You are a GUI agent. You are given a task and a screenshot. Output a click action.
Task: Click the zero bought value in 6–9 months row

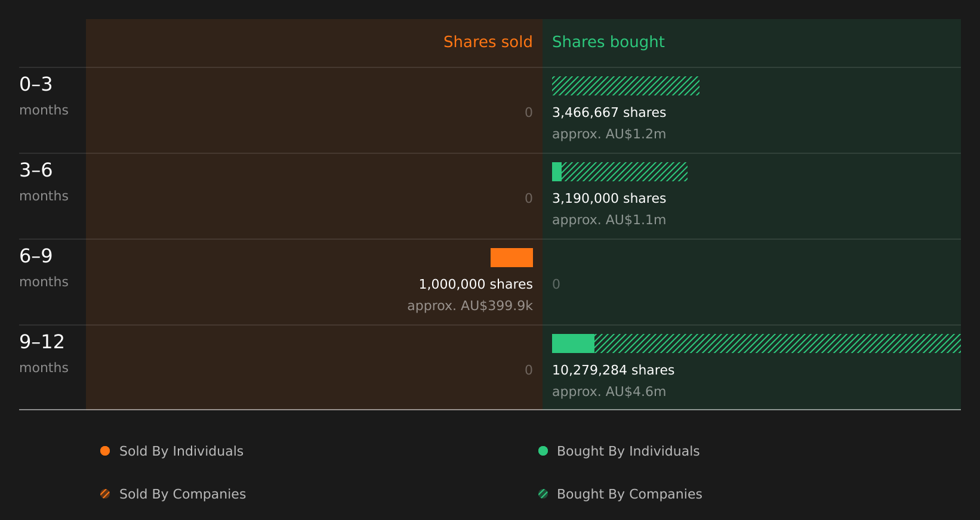click(x=556, y=284)
